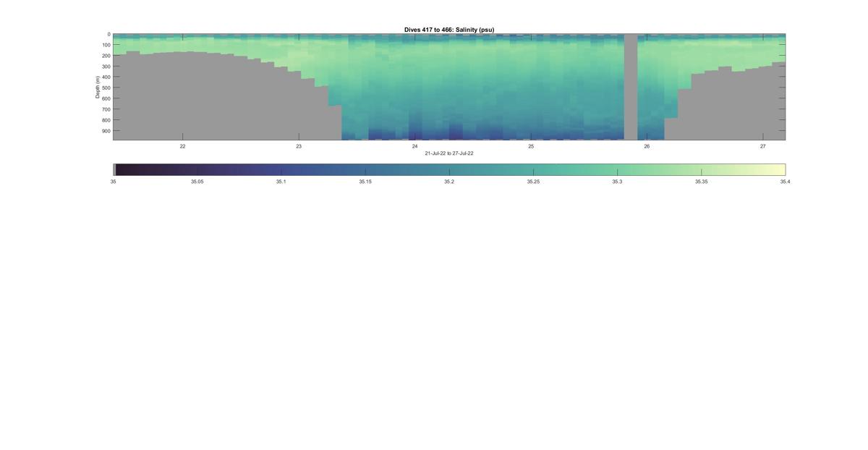This screenshot has height=450, width=868.
Task: Click depth tick label '500'
Action: click(x=106, y=88)
